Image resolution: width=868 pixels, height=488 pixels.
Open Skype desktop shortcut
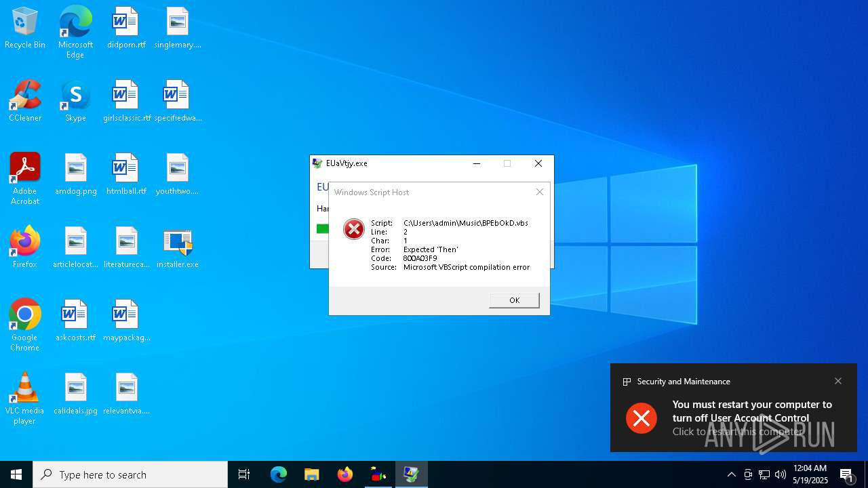(x=75, y=102)
